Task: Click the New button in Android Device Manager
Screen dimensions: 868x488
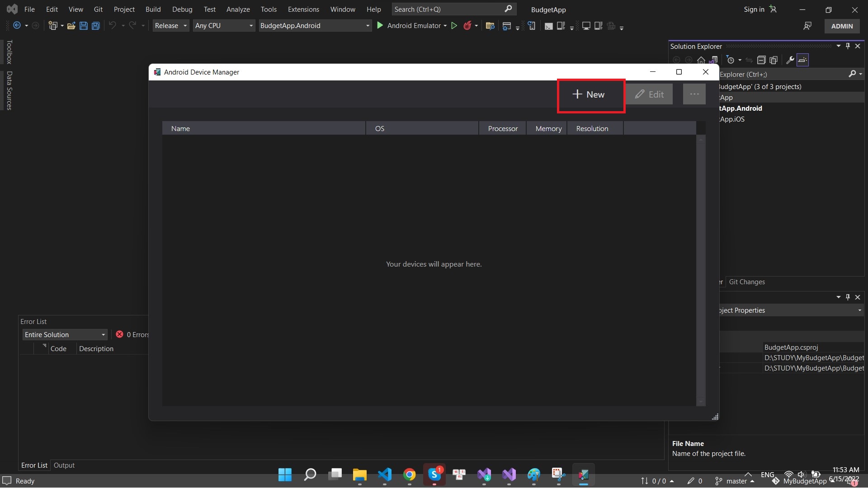Action: [591, 95]
